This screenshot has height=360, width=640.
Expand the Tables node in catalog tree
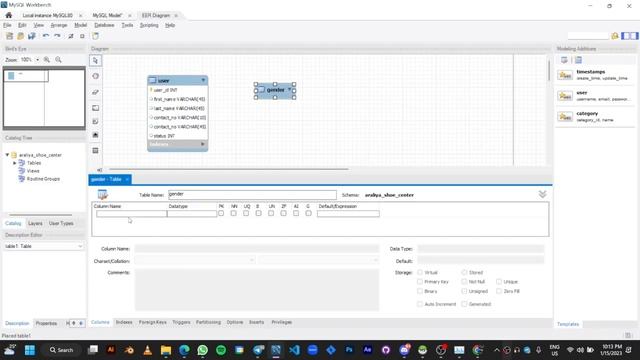(x=15, y=163)
